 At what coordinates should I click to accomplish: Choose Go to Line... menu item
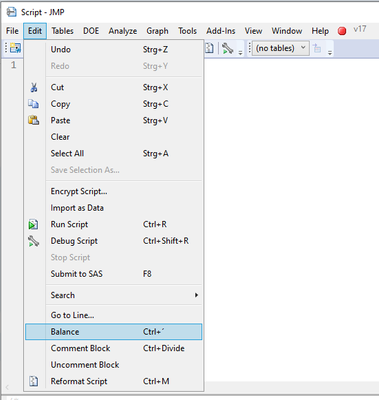click(114, 315)
